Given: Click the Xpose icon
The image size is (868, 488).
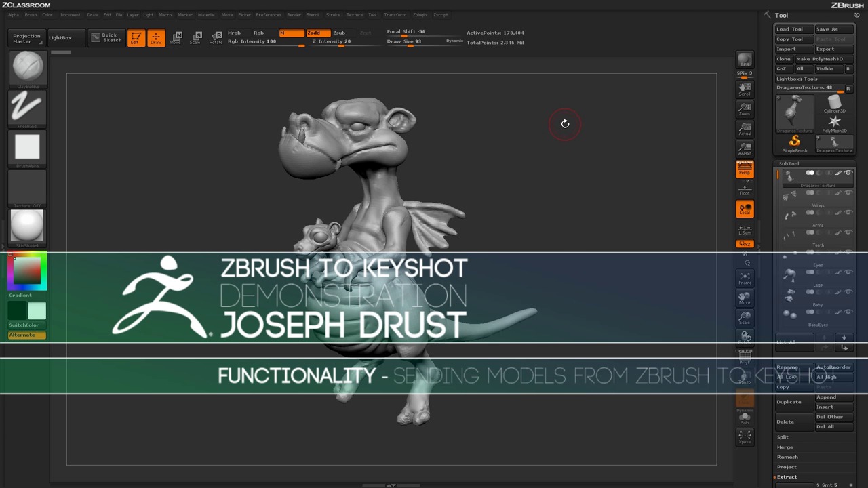Looking at the screenshot, I should coord(745,437).
